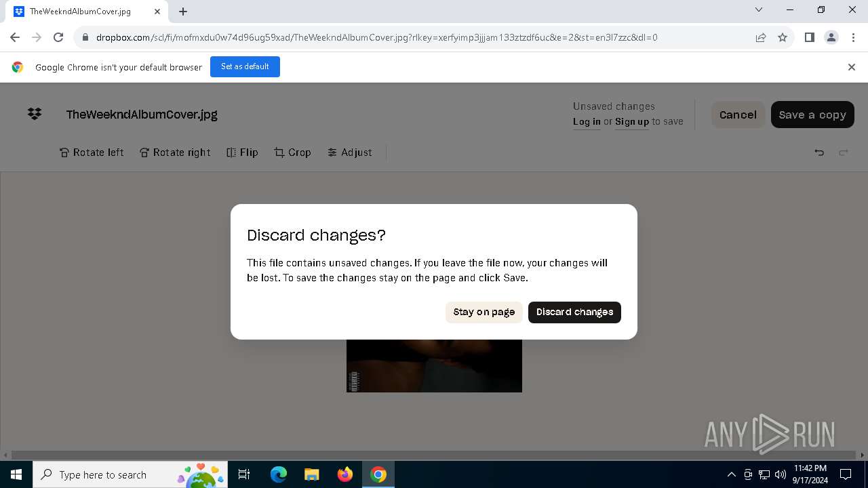Viewport: 868px width, 488px height.
Task: Click the Discard changes? dialog title
Action: click(316, 235)
